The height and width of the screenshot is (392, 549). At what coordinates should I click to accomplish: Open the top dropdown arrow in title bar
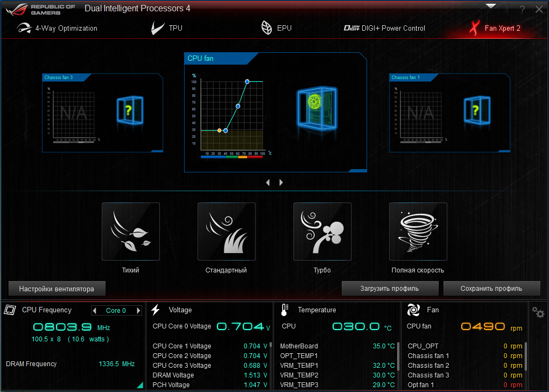[x=491, y=6]
